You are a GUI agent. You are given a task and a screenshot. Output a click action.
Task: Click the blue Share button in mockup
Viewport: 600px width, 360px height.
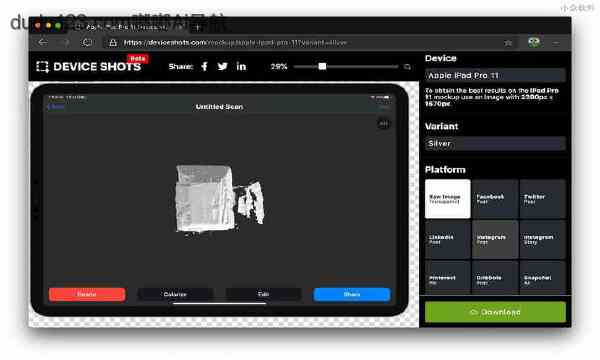click(x=352, y=295)
